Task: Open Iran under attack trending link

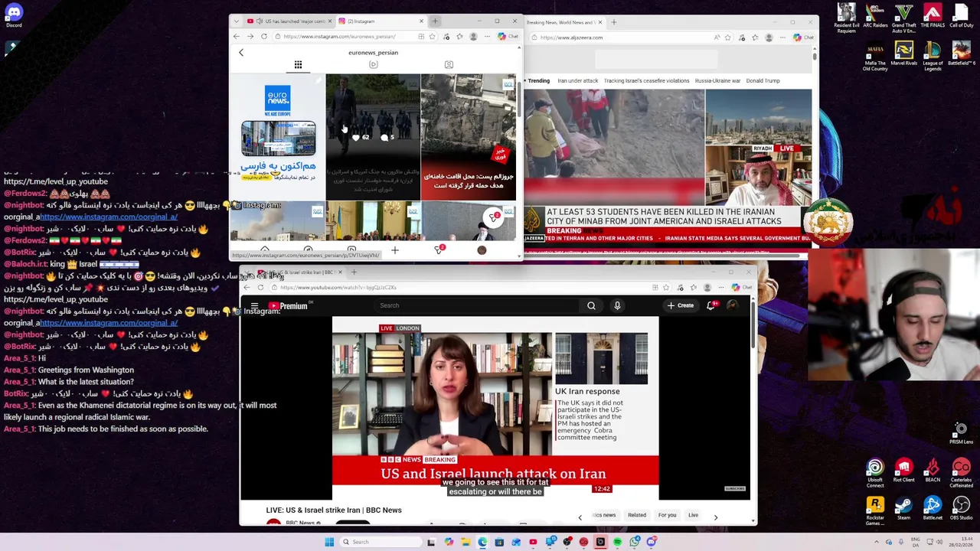Action: tap(578, 80)
